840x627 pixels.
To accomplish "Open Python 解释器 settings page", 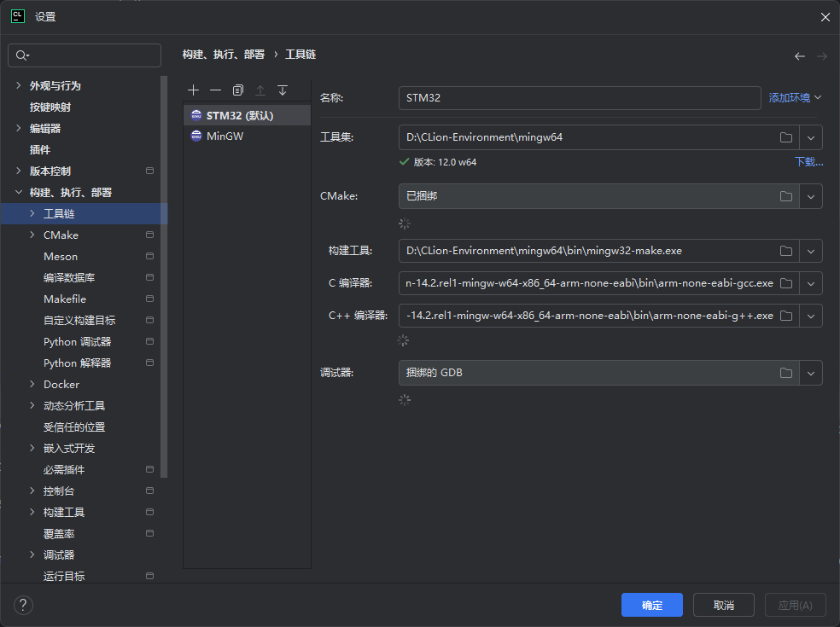I will 77,363.
